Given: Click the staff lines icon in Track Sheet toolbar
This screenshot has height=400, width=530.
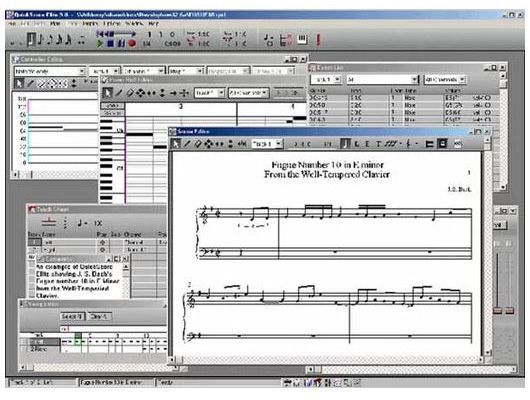Looking at the screenshot, I should click(x=49, y=222).
